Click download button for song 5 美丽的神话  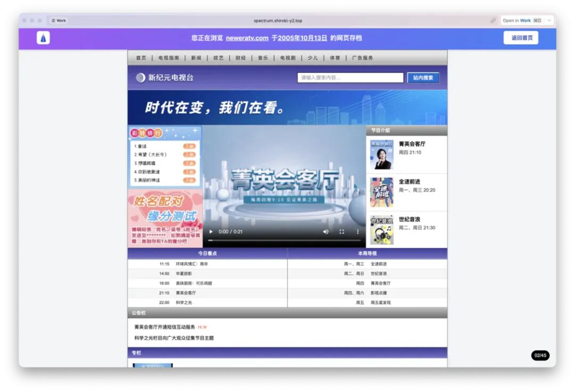pyautogui.click(x=189, y=180)
